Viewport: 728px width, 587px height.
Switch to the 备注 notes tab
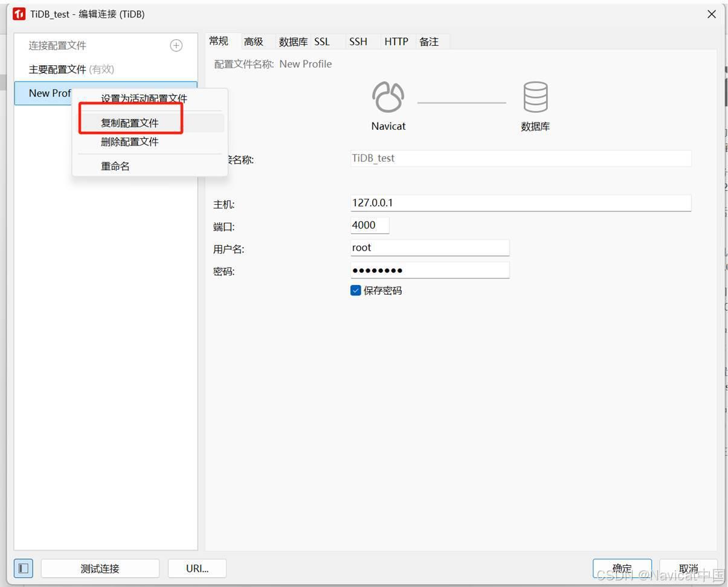click(x=429, y=42)
